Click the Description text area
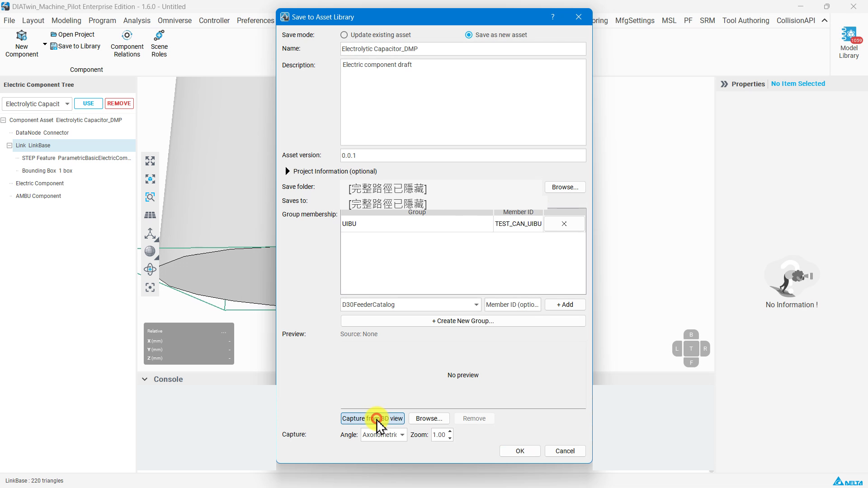Viewport: 868px width, 488px height. coord(463,102)
